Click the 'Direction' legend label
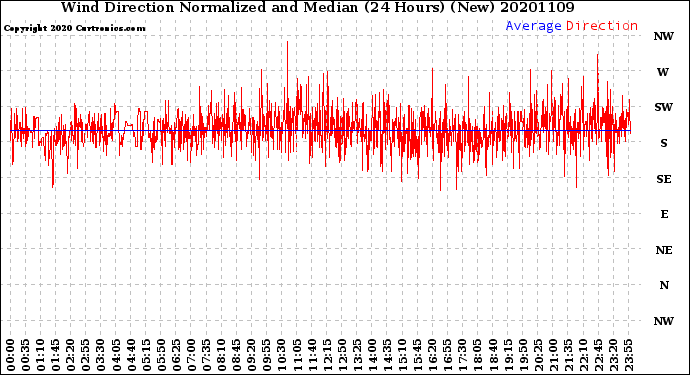This screenshot has height=375, width=690. tap(602, 26)
